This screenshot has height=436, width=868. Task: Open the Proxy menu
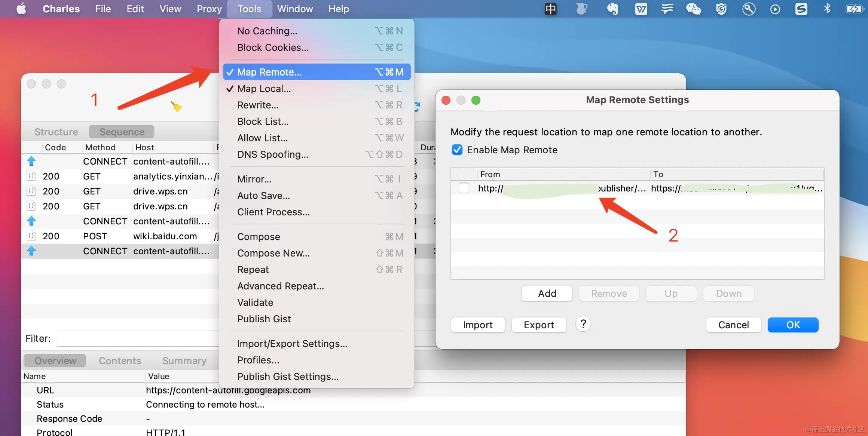(x=209, y=9)
